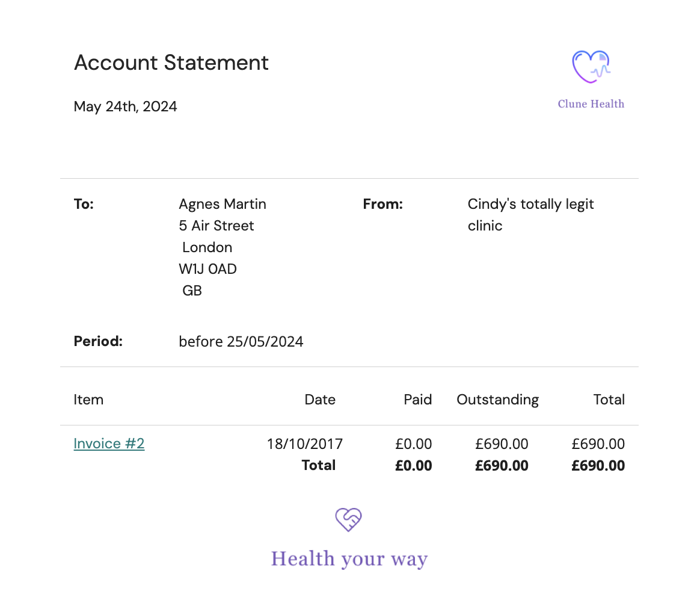Click the W1J 0AD postcode
Viewport: 700px width, 597px height.
click(207, 269)
